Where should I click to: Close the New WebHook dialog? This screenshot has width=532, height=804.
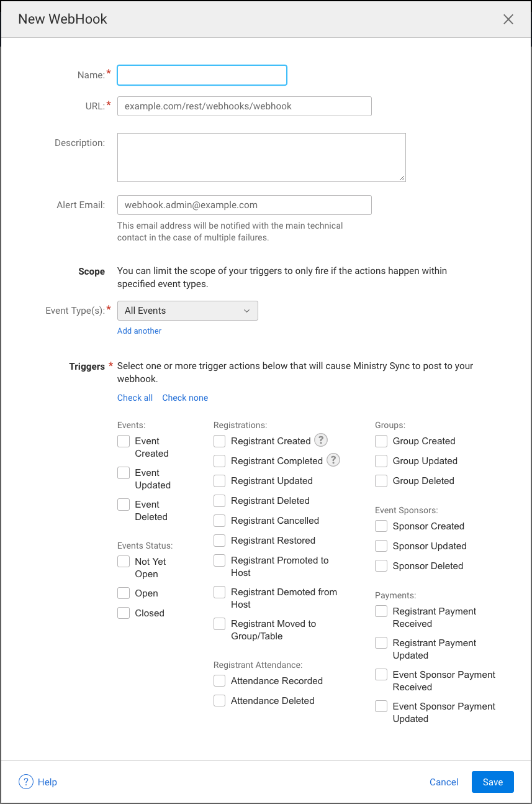(x=508, y=19)
